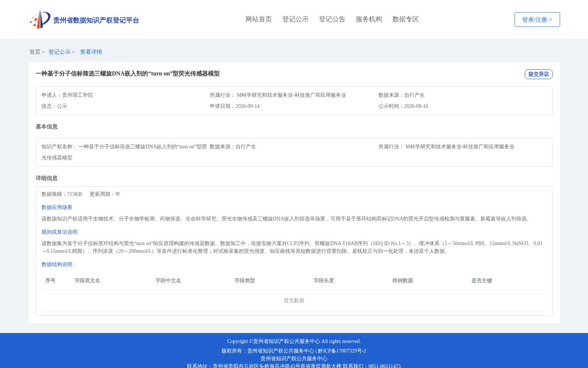Open the 网站首页 menu item
This screenshot has width=588, height=368.
(x=259, y=19)
